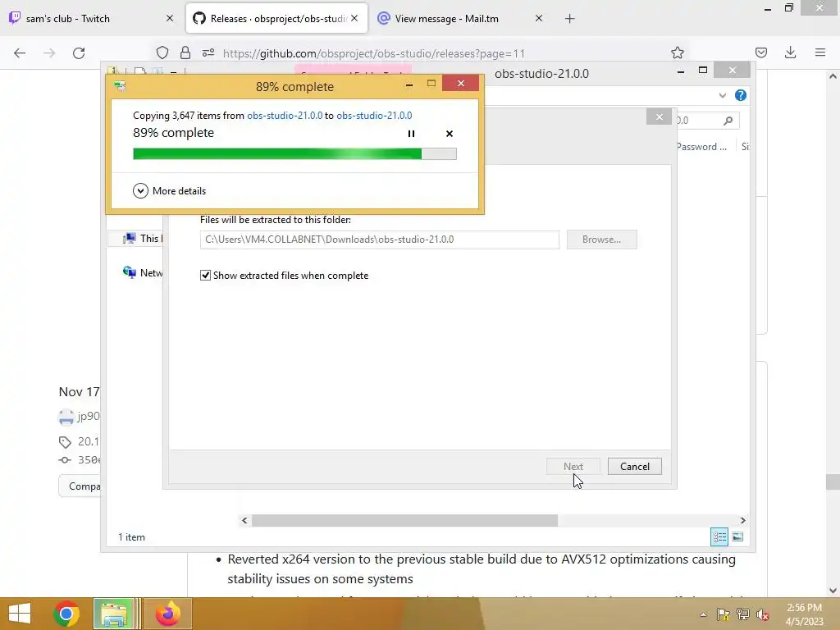
Task: Select Network in navigation pane
Action: (143, 272)
